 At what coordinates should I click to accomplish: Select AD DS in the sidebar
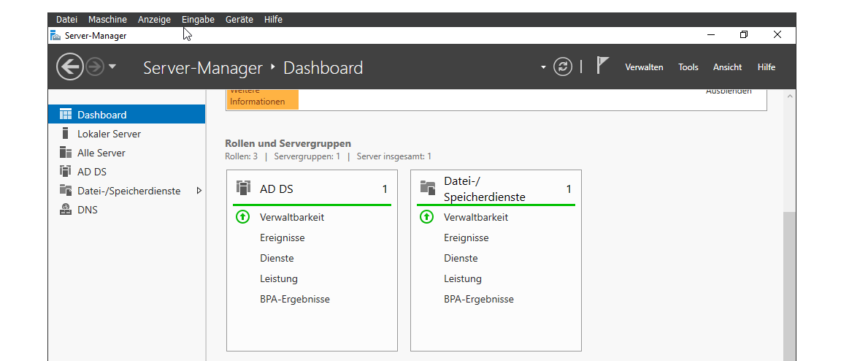click(x=127, y=171)
